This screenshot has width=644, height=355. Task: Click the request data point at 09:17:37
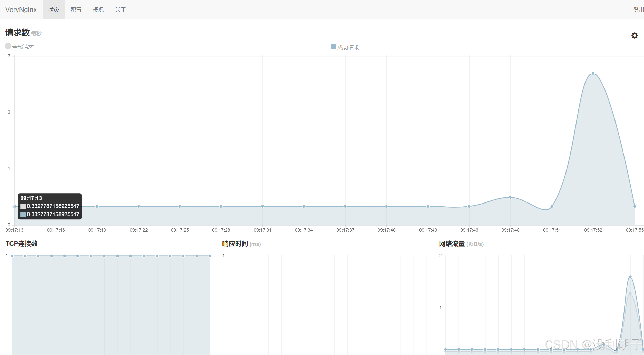[345, 206]
